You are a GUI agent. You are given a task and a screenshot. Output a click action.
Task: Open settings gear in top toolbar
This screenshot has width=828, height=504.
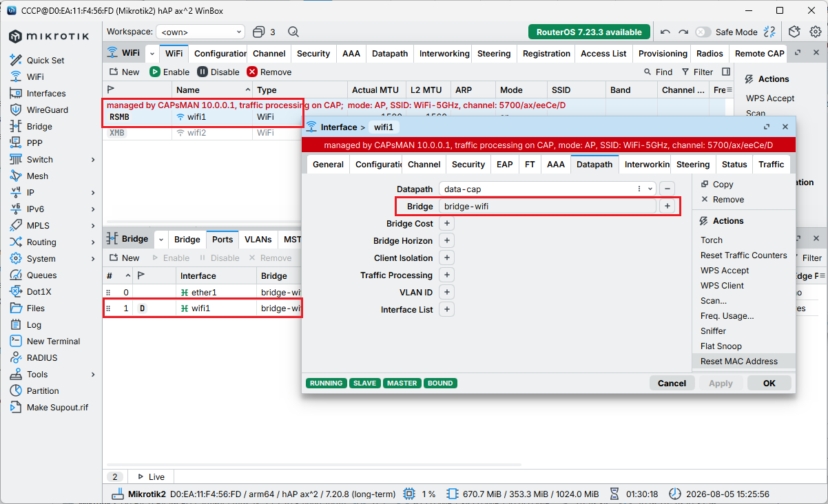[x=815, y=32]
